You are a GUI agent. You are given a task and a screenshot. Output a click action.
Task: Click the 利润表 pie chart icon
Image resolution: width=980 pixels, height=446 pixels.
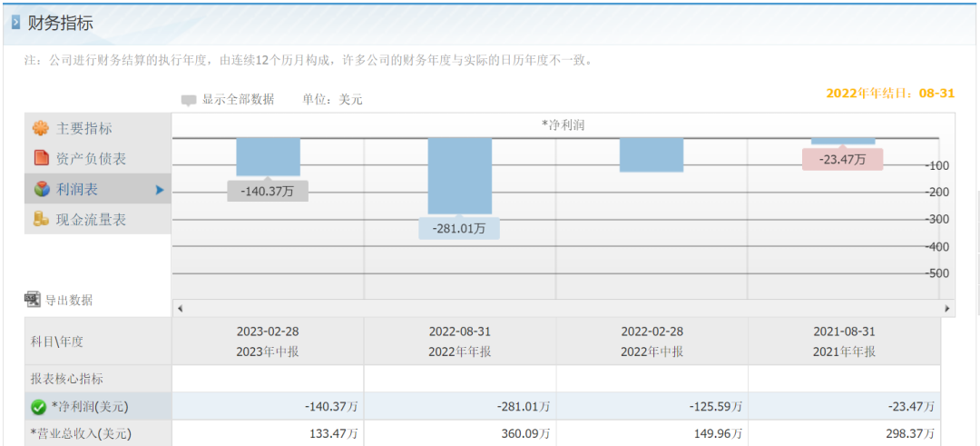[41, 189]
